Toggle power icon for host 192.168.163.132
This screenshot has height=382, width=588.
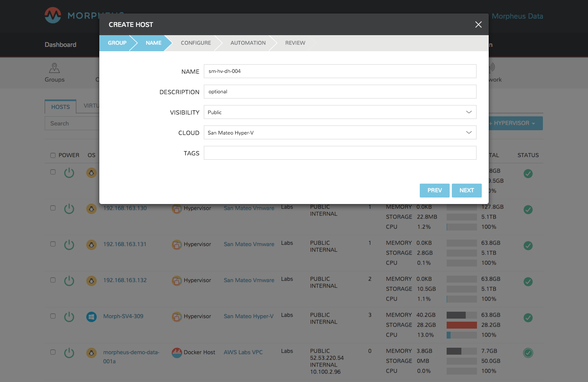[69, 281]
